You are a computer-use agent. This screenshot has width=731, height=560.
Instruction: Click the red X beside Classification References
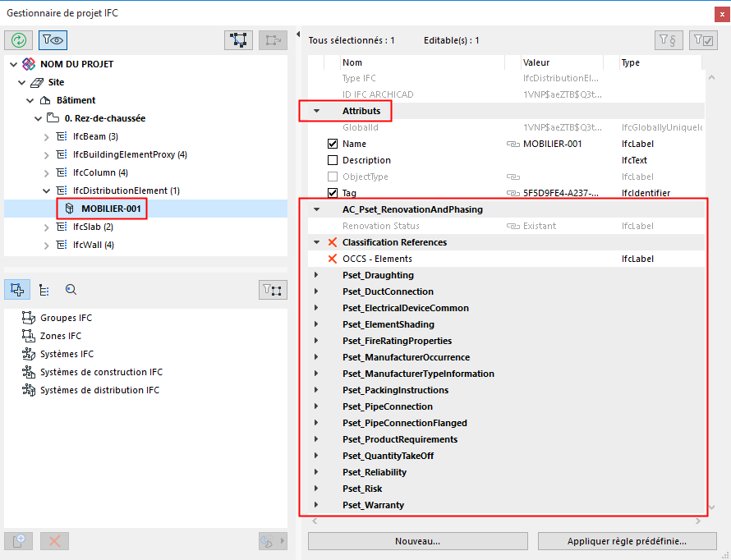coord(333,242)
